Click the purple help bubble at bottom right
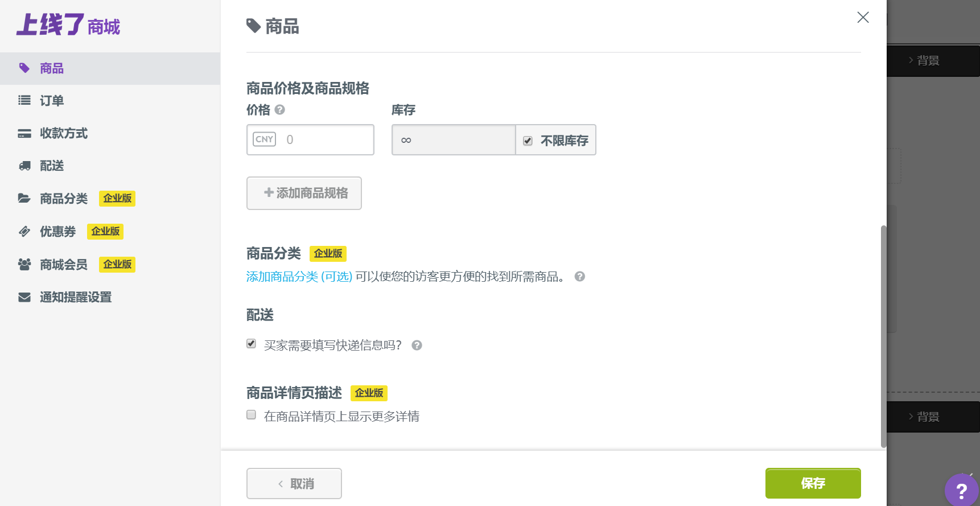The height and width of the screenshot is (506, 980). coord(962,490)
